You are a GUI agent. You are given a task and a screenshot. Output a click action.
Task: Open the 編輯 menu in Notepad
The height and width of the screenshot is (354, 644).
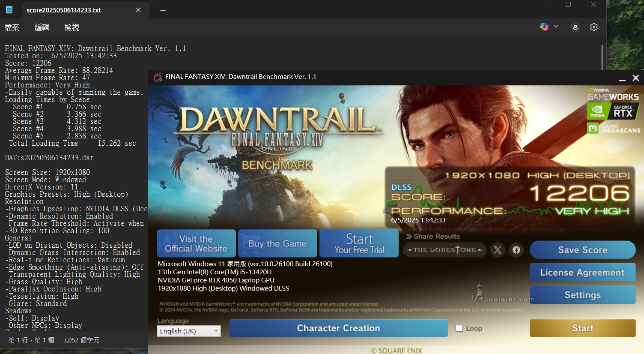click(42, 27)
